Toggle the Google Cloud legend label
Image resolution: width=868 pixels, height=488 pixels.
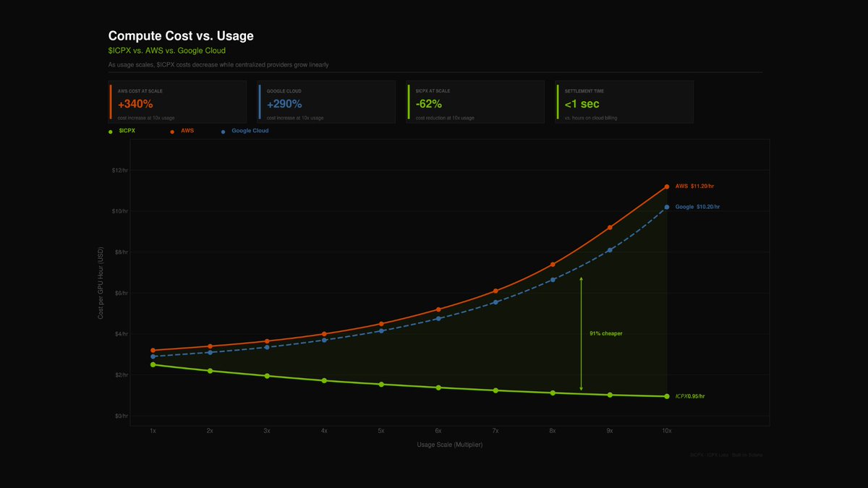coord(250,131)
